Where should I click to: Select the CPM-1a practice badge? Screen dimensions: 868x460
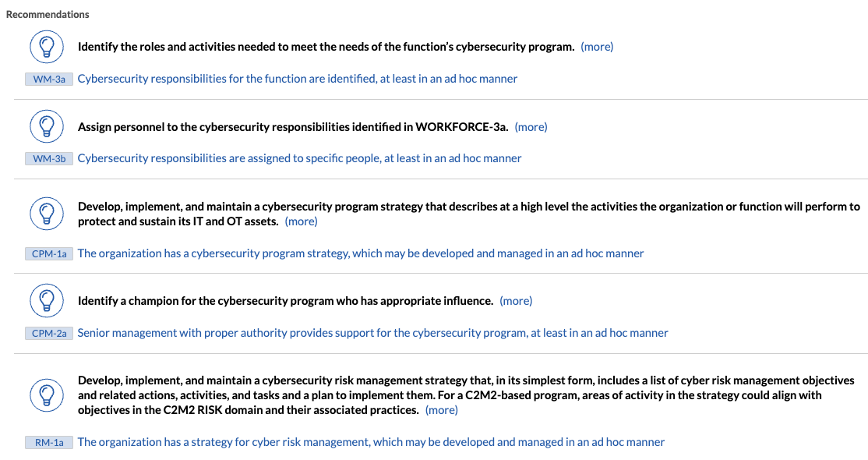click(49, 253)
